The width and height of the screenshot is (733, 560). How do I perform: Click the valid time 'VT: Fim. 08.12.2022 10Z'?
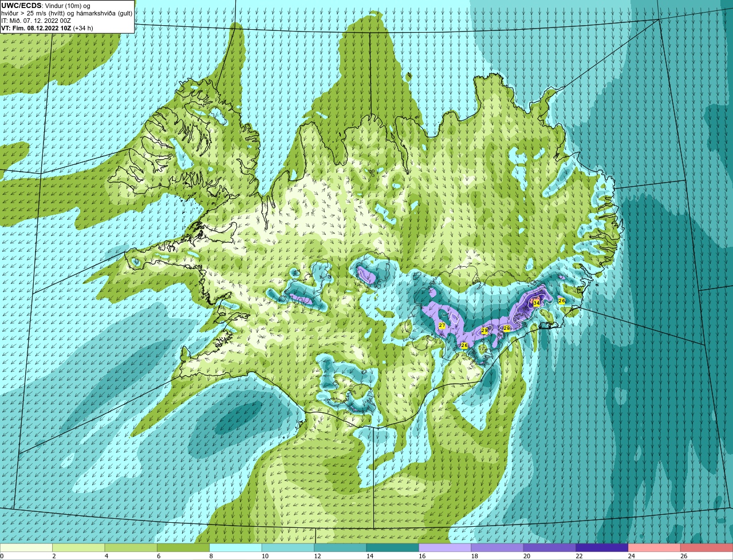(36, 28)
